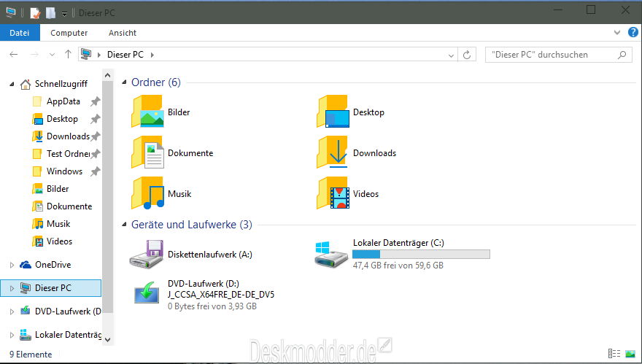Select Diskettenlaufwerk (A:) floppy drive icon
This screenshot has height=364, width=642.
tap(147, 255)
